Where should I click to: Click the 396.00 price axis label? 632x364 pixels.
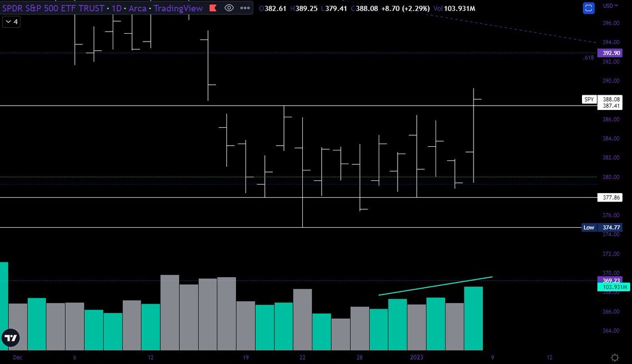[x=611, y=23]
